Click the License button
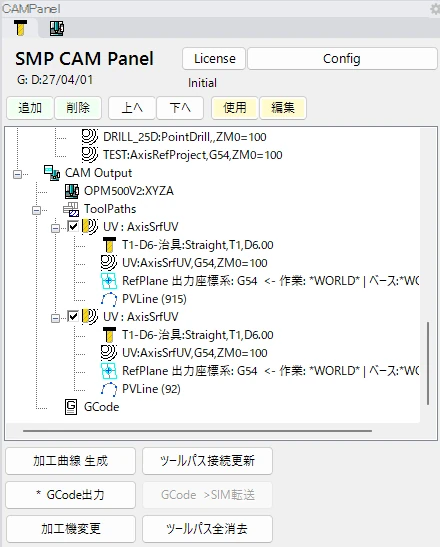This screenshot has height=547, width=440. tap(214, 58)
